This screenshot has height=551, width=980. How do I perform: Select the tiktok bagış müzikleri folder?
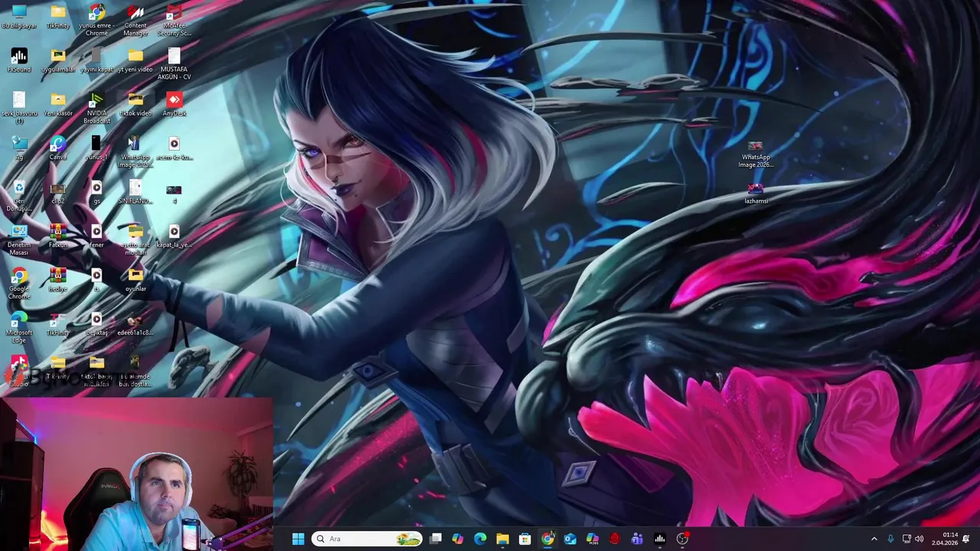tap(96, 371)
